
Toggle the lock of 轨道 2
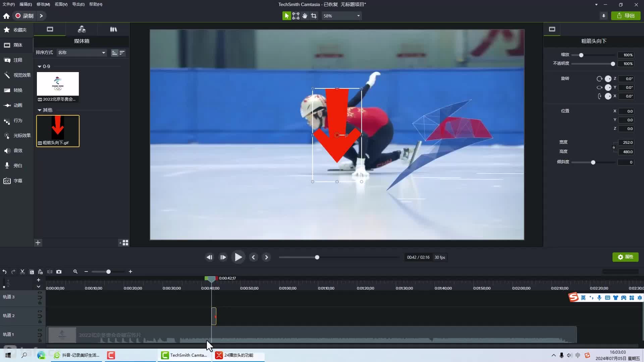coord(40,322)
